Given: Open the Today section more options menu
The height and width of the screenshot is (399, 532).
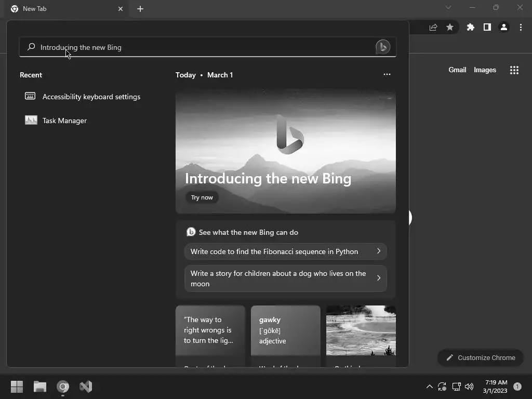Looking at the screenshot, I should [387, 75].
